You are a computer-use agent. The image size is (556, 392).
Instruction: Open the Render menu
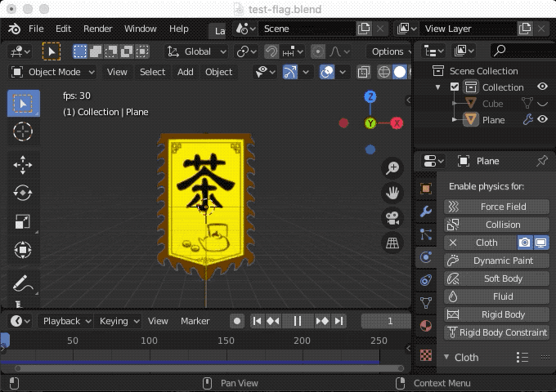(98, 29)
